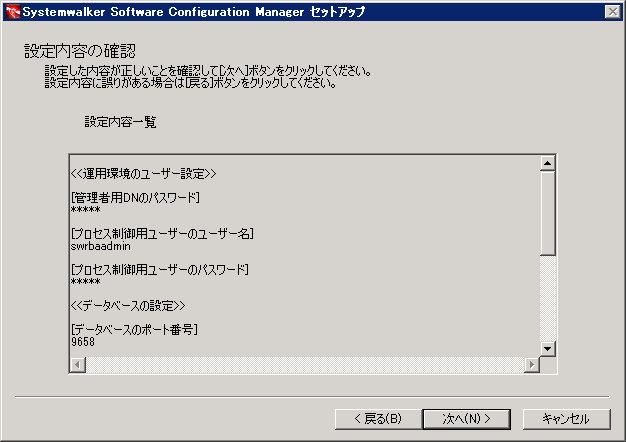The width and height of the screenshot is (626, 442).
Task: Click the <<運用環境のユーザー設定>> heading
Action: point(143,174)
